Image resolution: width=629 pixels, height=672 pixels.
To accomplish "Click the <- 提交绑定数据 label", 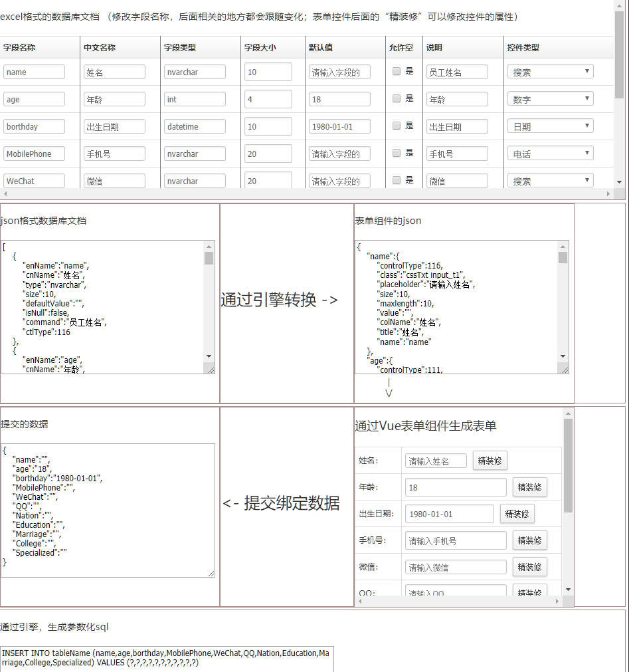I will (282, 503).
